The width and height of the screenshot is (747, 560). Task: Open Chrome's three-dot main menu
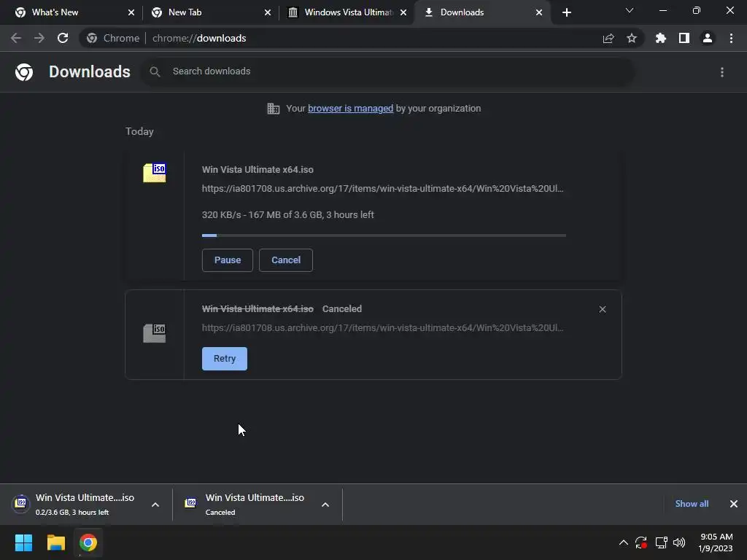coord(731,38)
